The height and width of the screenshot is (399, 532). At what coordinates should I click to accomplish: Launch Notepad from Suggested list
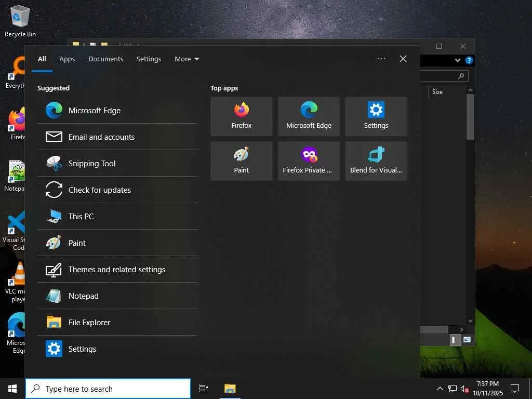(117, 296)
